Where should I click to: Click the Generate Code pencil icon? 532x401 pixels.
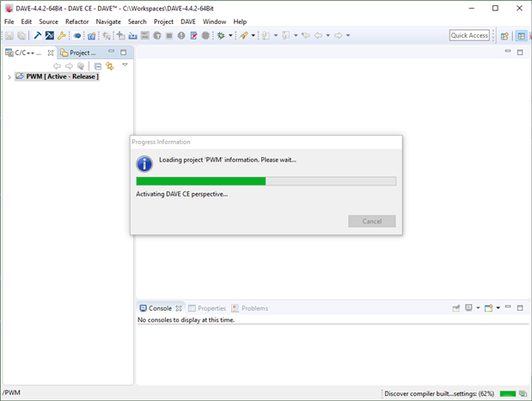pos(193,35)
